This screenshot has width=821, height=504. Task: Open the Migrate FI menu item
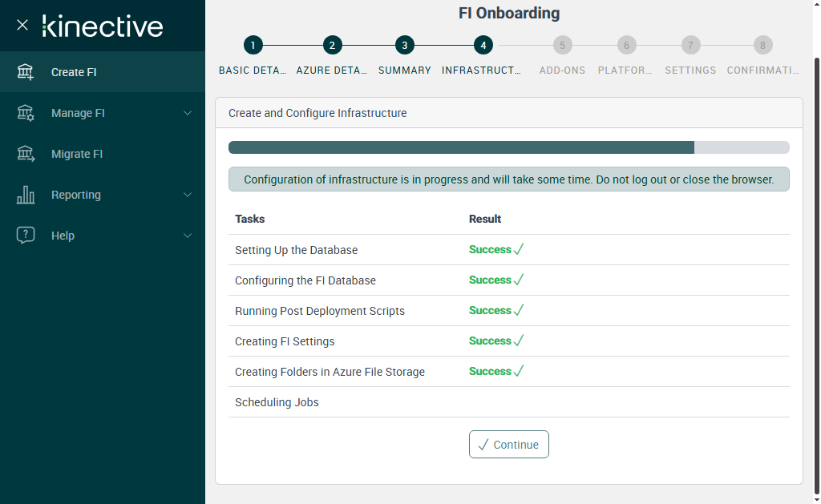pyautogui.click(x=77, y=154)
